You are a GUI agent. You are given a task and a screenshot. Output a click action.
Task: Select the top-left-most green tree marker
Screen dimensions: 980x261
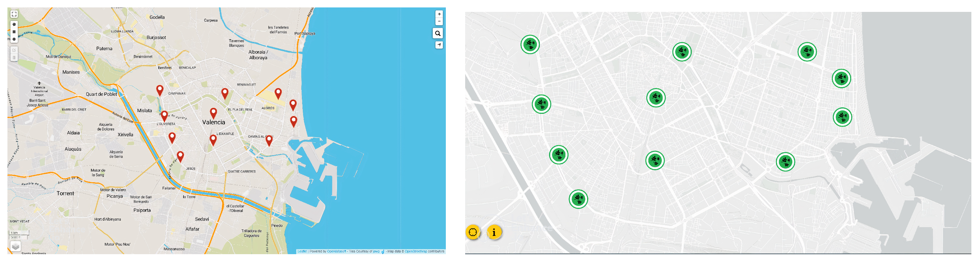(x=530, y=45)
